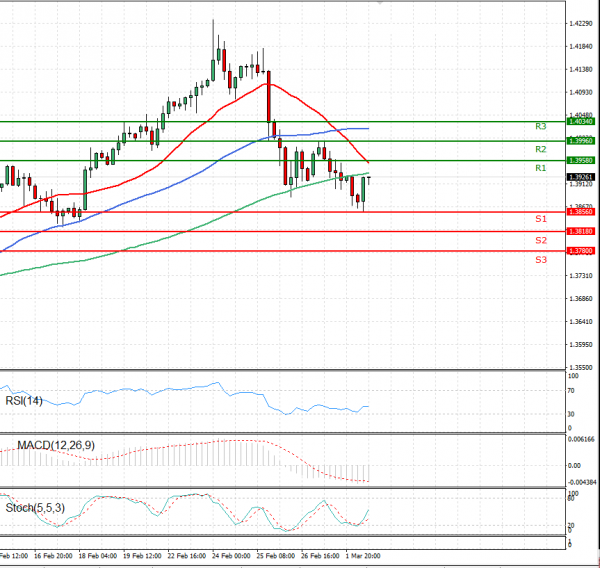Click the RSI 70 level value
This screenshot has width=600, height=568.
pos(571,391)
